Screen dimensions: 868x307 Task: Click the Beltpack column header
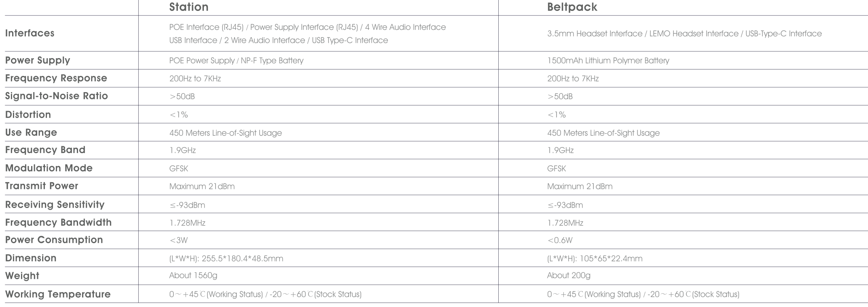click(x=572, y=7)
